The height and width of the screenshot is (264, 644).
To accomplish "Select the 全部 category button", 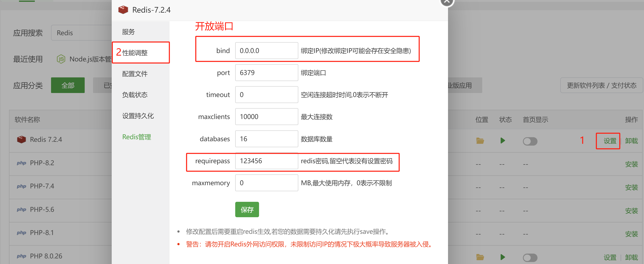I will [x=68, y=85].
